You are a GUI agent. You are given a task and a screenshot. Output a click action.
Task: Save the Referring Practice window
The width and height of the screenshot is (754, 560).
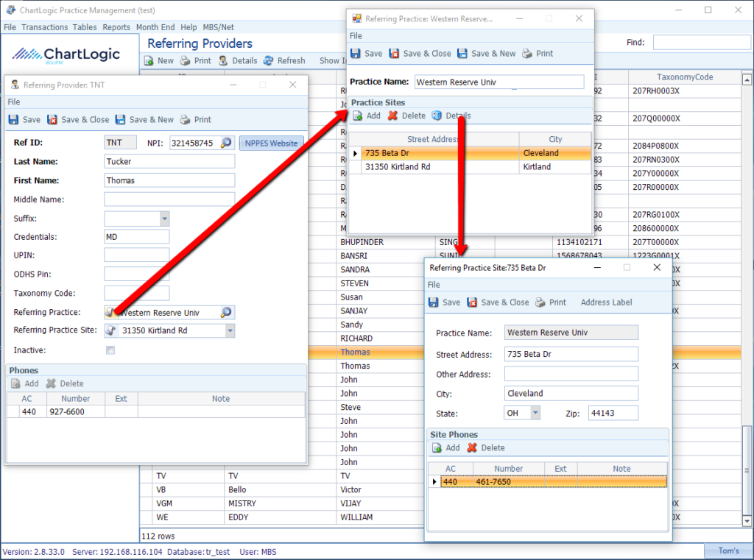coord(367,54)
